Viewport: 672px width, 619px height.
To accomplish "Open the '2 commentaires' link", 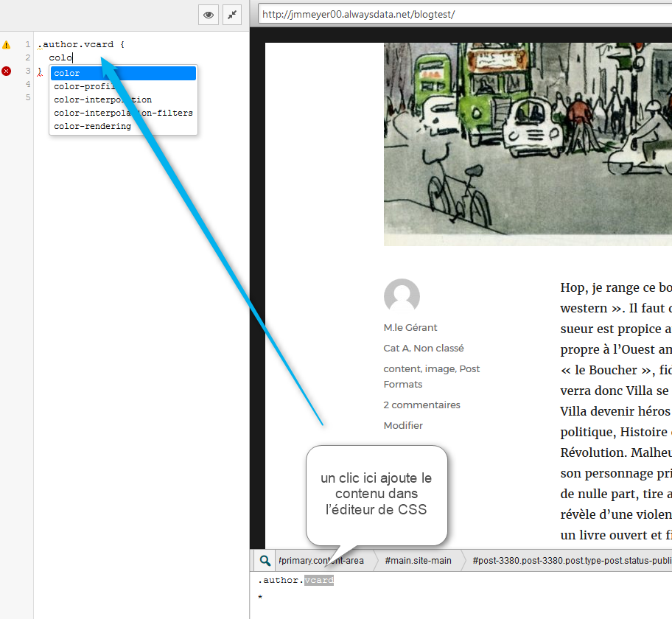I will (x=421, y=405).
